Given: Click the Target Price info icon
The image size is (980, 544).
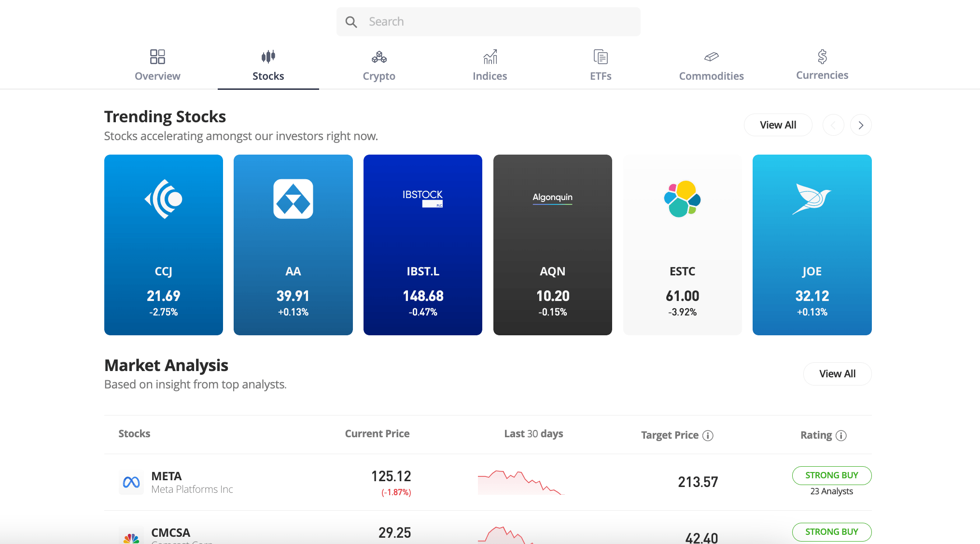Looking at the screenshot, I should click(x=708, y=435).
